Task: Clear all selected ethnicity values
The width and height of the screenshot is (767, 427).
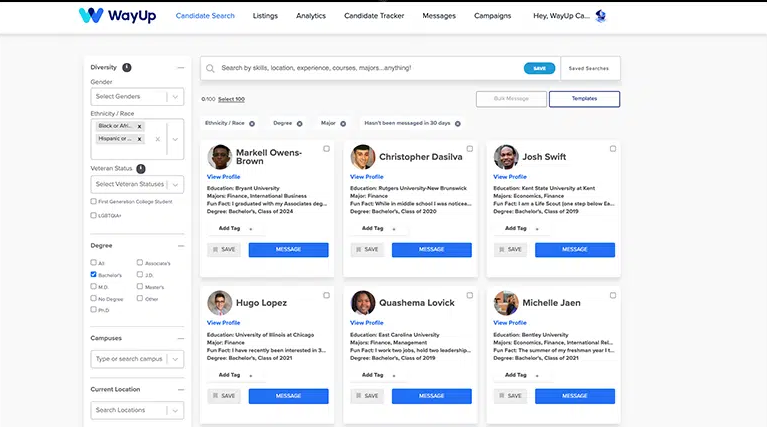Action: tap(158, 139)
